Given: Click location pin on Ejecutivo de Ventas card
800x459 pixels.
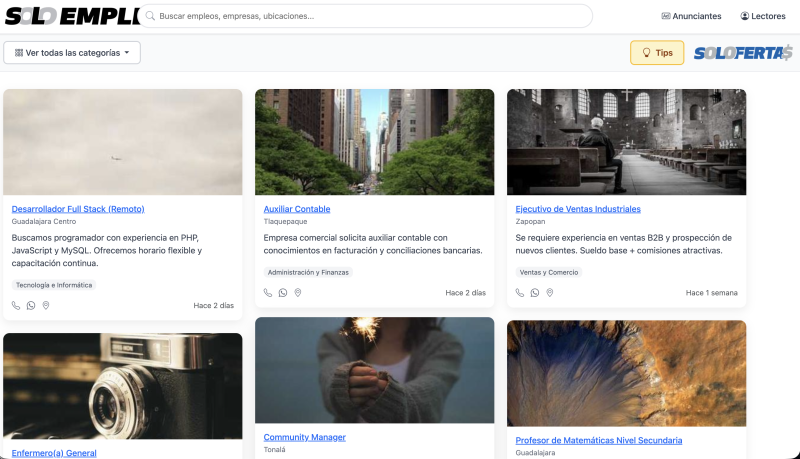Looking at the screenshot, I should pos(550,293).
